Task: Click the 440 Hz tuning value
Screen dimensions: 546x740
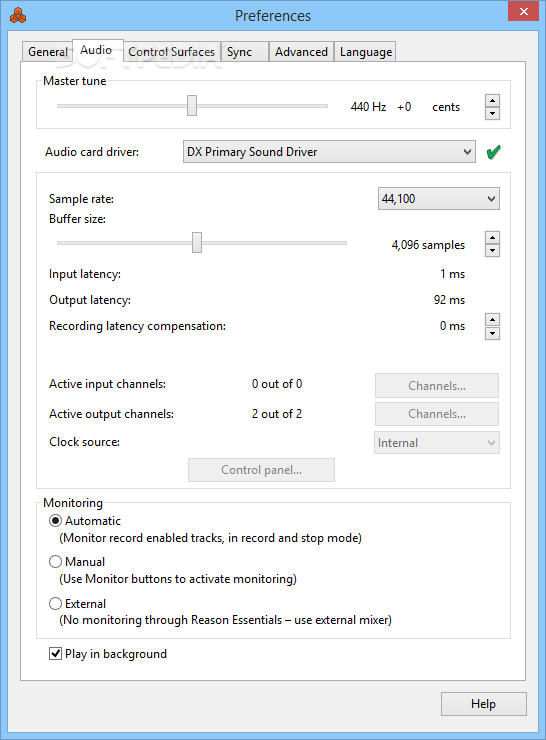Action: [x=368, y=107]
